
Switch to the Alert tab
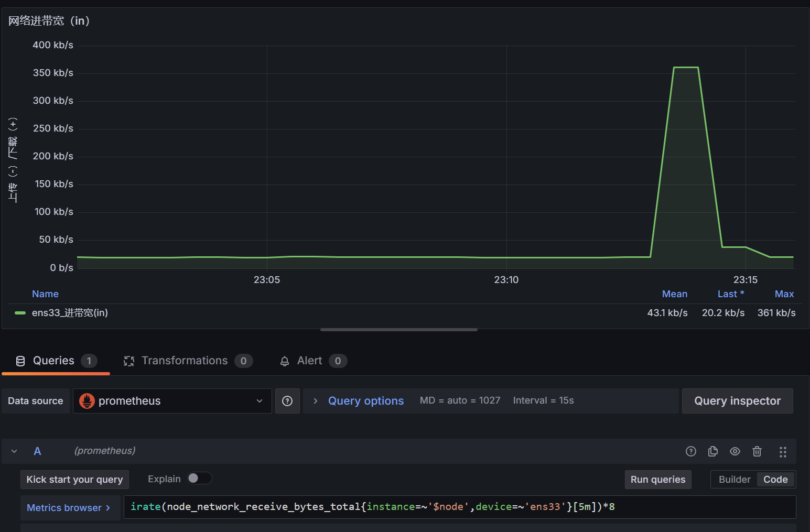[x=314, y=361]
